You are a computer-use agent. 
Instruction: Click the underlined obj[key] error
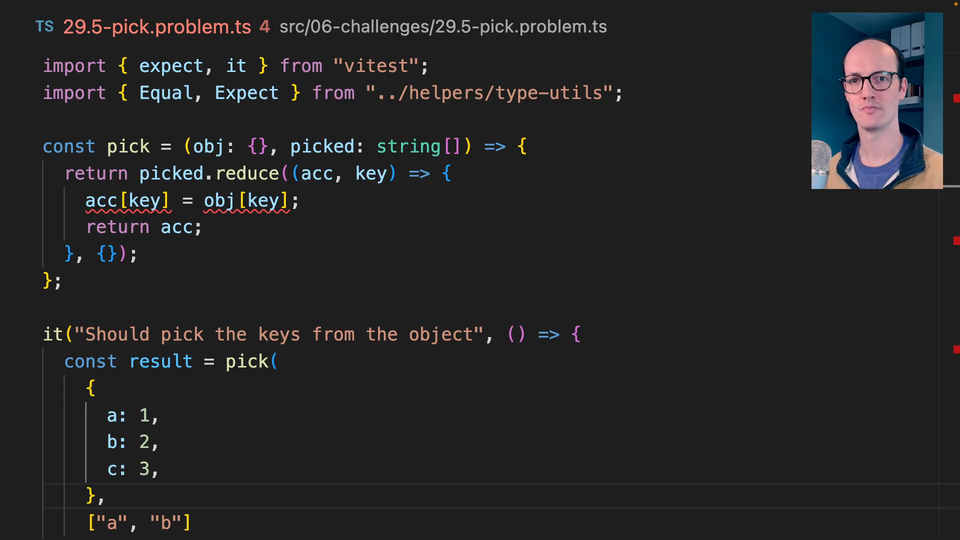246,201
